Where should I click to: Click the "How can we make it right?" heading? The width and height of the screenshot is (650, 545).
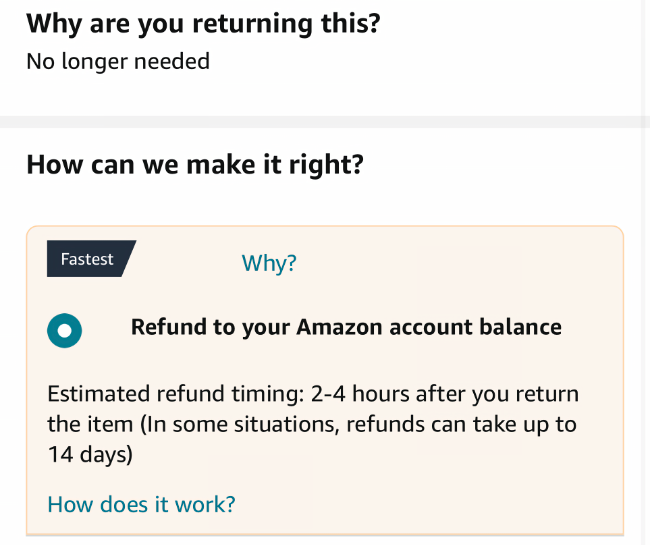point(194,164)
